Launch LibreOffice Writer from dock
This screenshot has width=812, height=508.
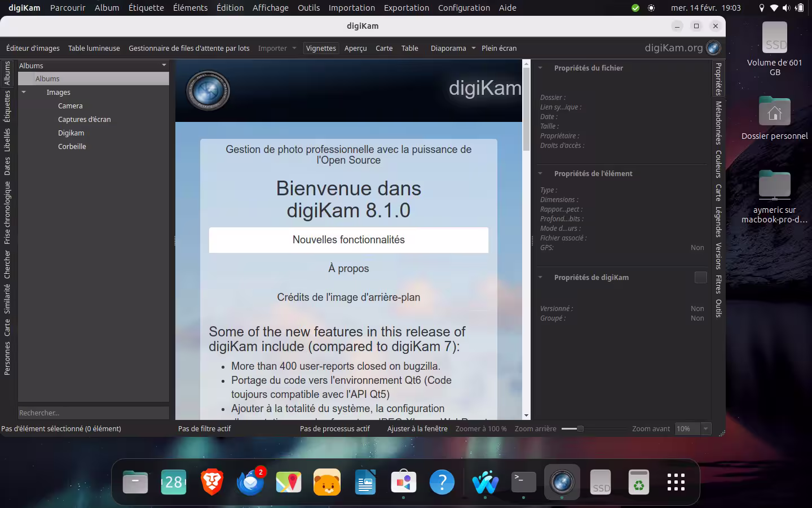365,482
